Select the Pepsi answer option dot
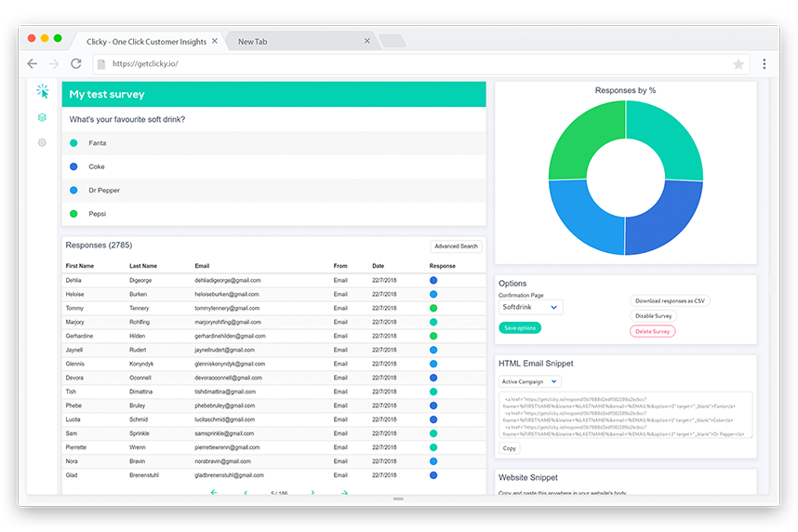This screenshot has height=532, width=798. (73, 214)
